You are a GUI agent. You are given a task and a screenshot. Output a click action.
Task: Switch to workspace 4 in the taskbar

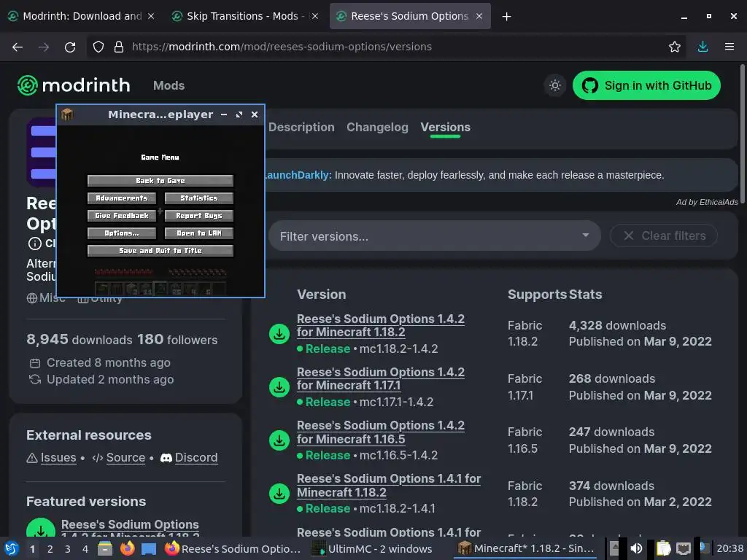point(85,549)
